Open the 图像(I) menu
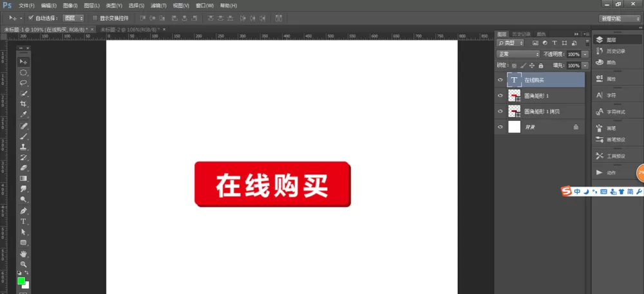The height and width of the screenshot is (294, 644). [71, 6]
